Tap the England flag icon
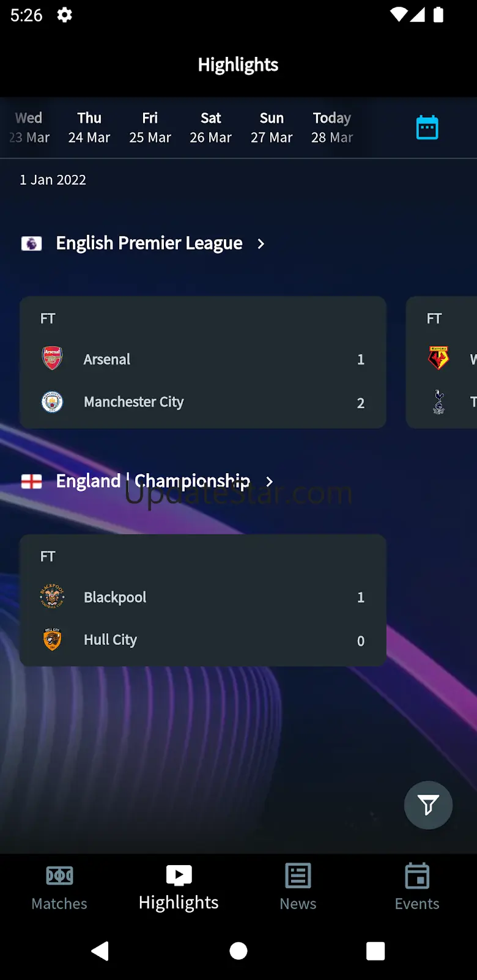477x980 pixels. click(x=32, y=482)
